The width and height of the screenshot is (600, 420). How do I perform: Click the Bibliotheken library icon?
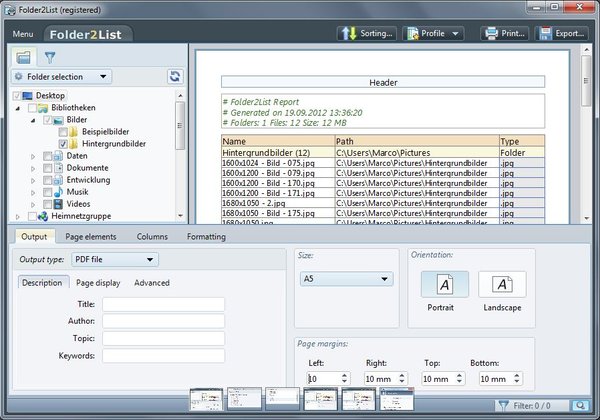point(43,108)
